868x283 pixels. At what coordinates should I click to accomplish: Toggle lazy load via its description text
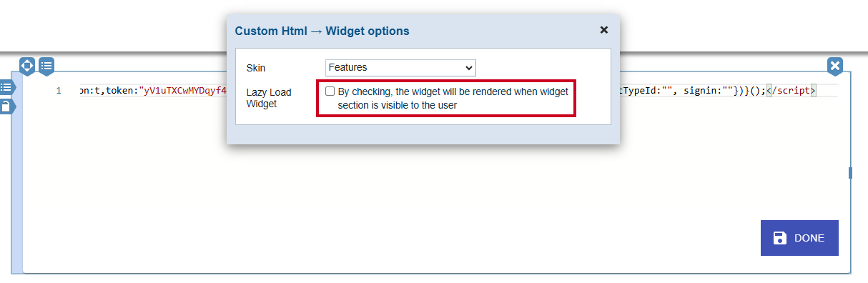point(453,98)
